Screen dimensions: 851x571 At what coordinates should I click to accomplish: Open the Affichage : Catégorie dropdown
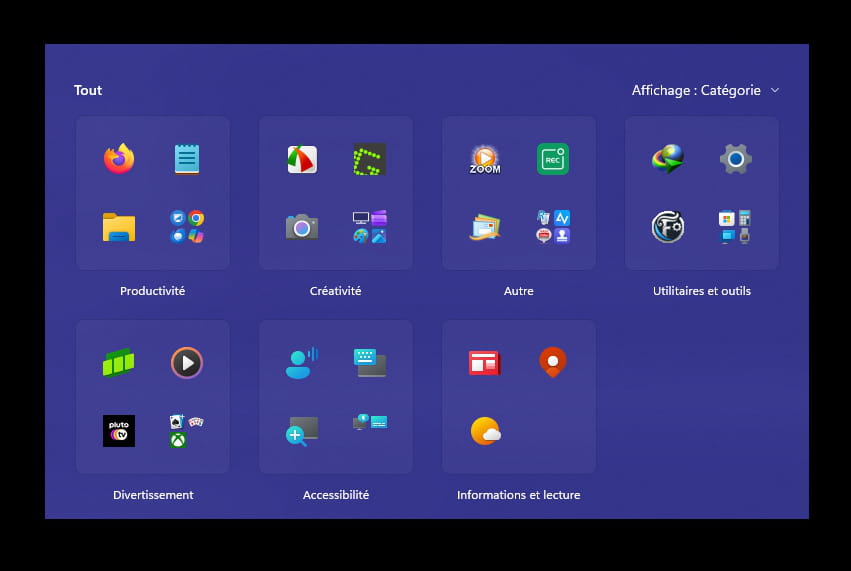pyautogui.click(x=705, y=90)
